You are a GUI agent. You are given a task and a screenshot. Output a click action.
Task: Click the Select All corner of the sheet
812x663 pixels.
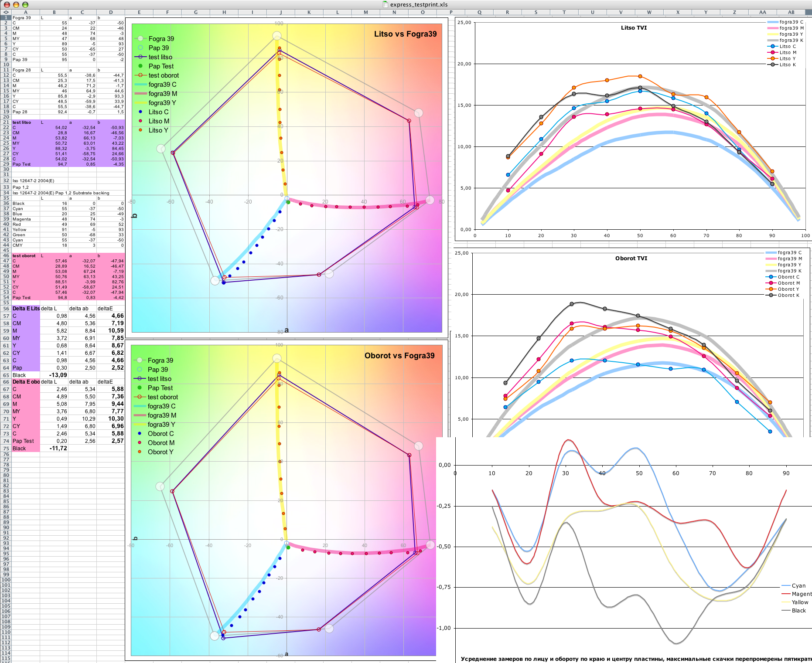[x=6, y=12]
